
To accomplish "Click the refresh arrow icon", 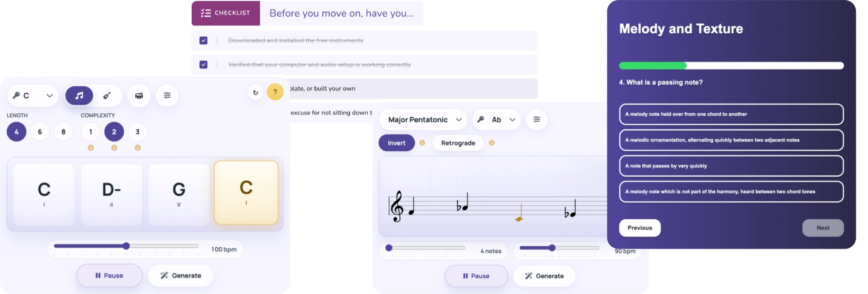I will click(256, 92).
